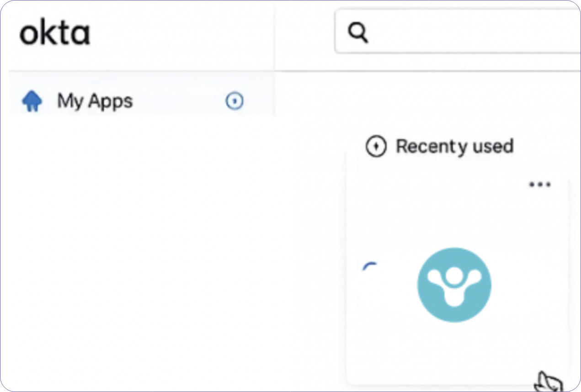Launch the teal app icon tile
This screenshot has width=581, height=392.
[454, 285]
